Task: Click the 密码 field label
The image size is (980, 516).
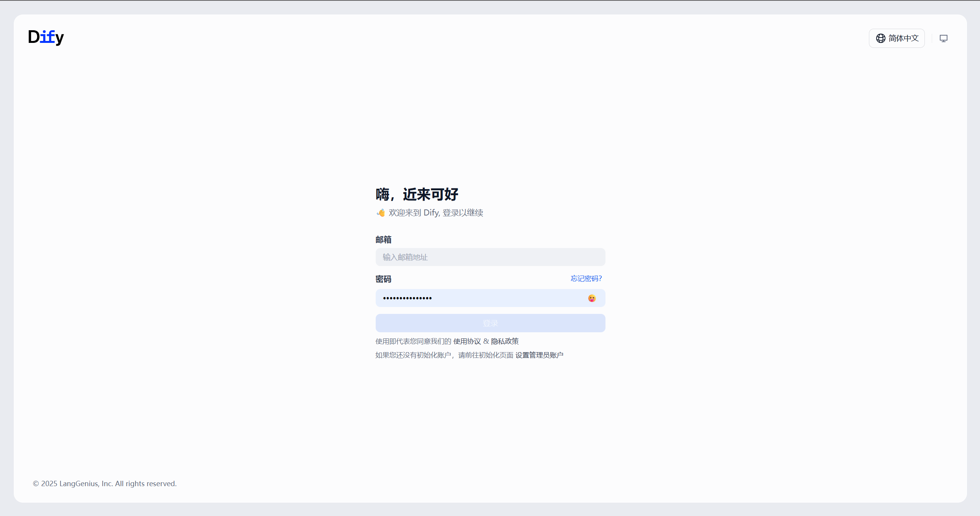Action: tap(383, 279)
